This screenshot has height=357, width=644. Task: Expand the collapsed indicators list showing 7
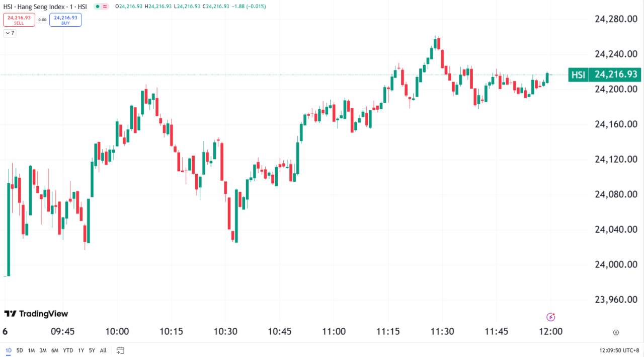[x=10, y=33]
